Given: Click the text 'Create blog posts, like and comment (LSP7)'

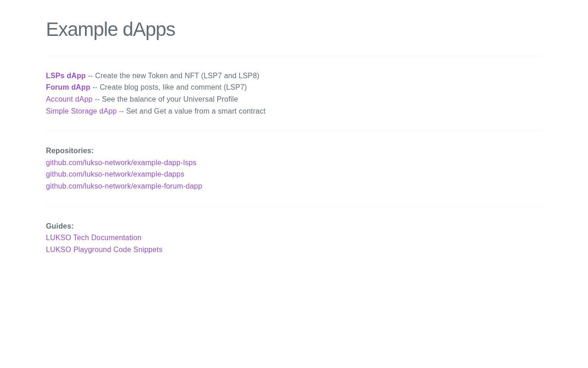Looking at the screenshot, I should tap(173, 87).
